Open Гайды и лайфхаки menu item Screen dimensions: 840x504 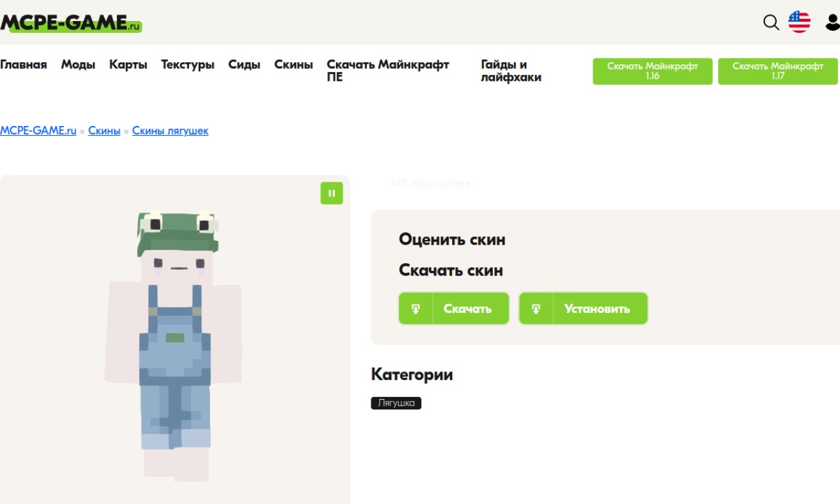(x=511, y=71)
